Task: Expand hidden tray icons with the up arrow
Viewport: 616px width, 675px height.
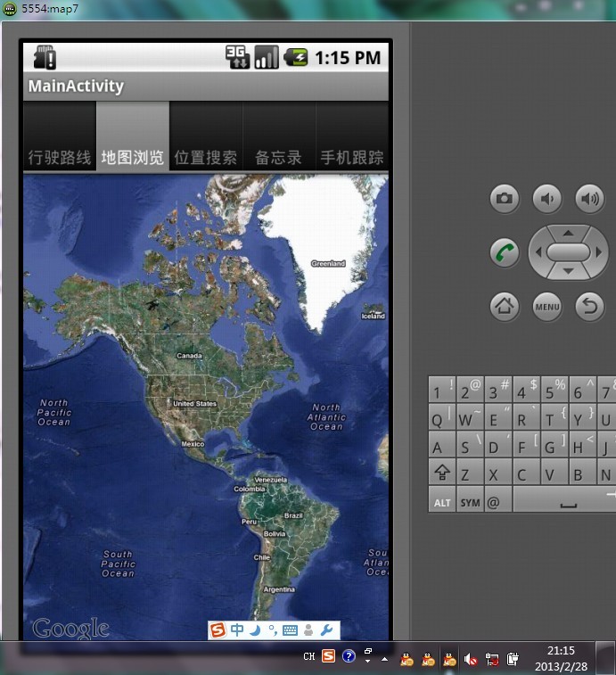Action: click(x=384, y=659)
